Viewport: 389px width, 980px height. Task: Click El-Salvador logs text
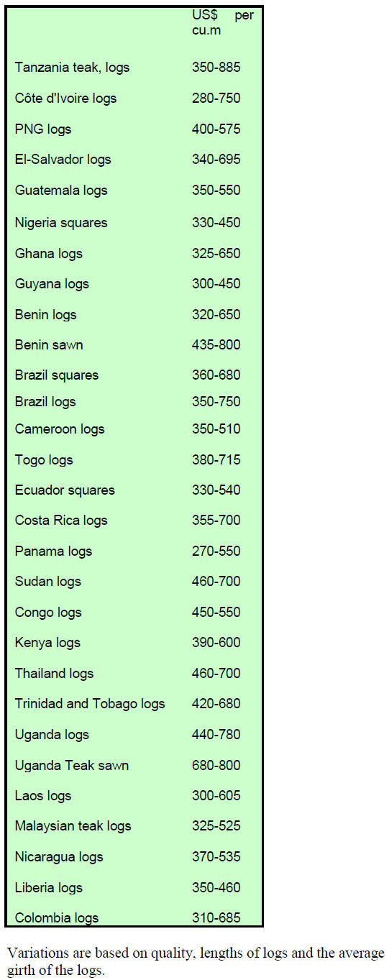point(63,160)
